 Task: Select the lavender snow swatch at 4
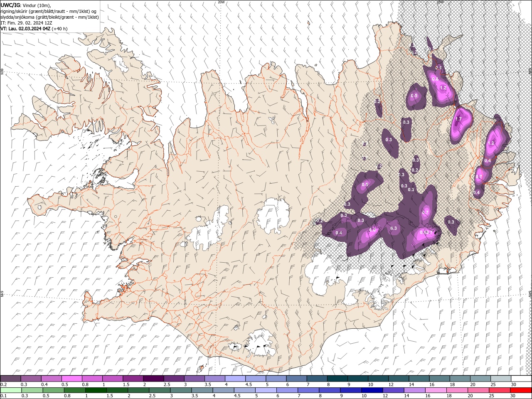[x=234, y=379]
